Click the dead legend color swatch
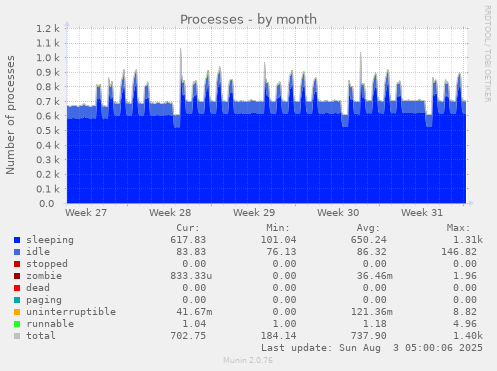The width and height of the screenshot is (497, 371). tap(17, 288)
